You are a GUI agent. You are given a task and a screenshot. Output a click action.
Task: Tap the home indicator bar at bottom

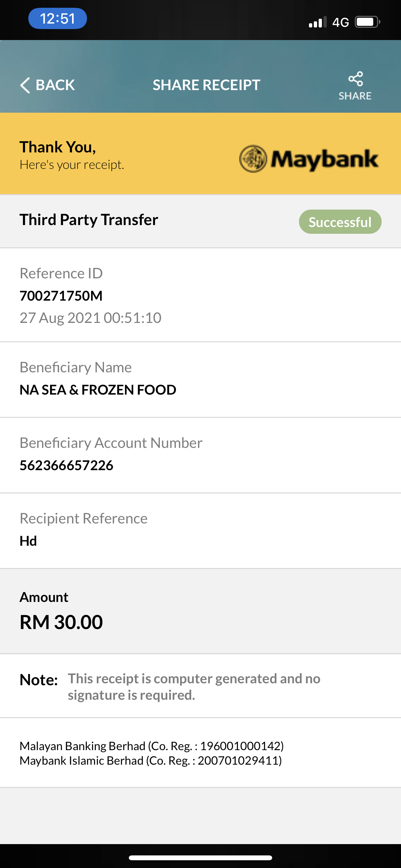pyautogui.click(x=200, y=858)
